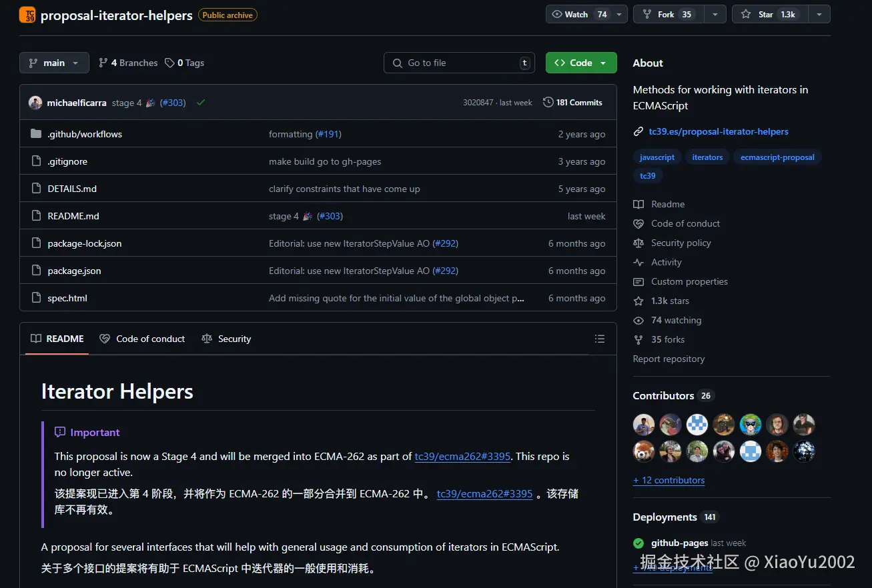
Task: Click the iterators topic tag
Action: (707, 157)
